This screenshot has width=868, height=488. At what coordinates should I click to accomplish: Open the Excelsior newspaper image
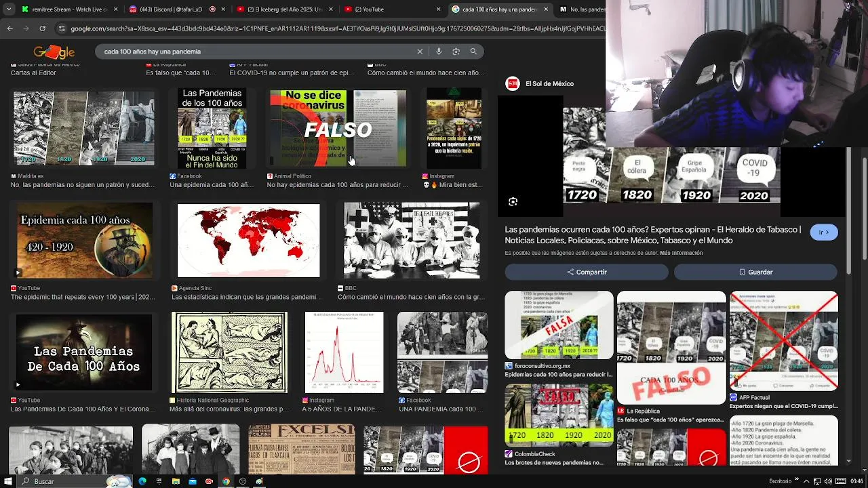point(301,449)
